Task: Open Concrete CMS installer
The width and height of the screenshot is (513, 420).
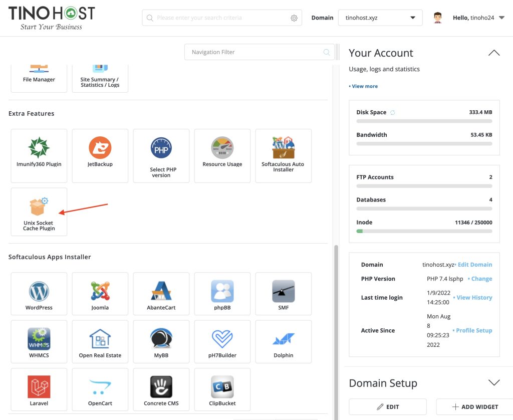Action: pyautogui.click(x=161, y=389)
